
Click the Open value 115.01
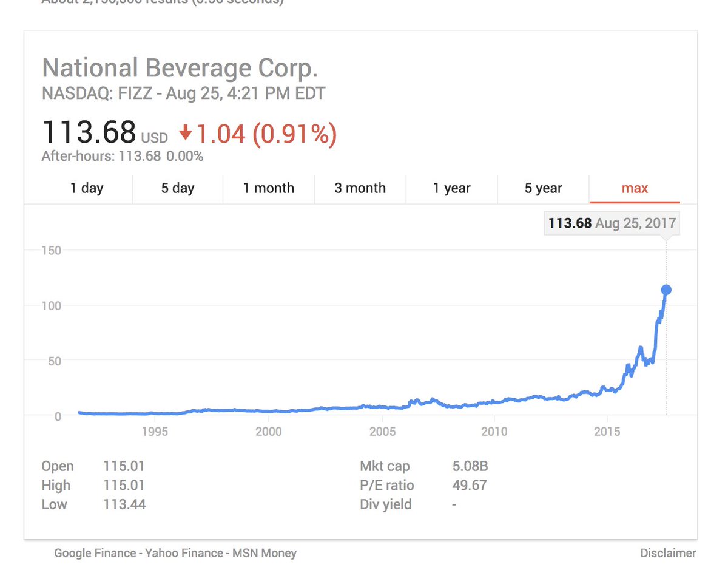click(x=124, y=466)
